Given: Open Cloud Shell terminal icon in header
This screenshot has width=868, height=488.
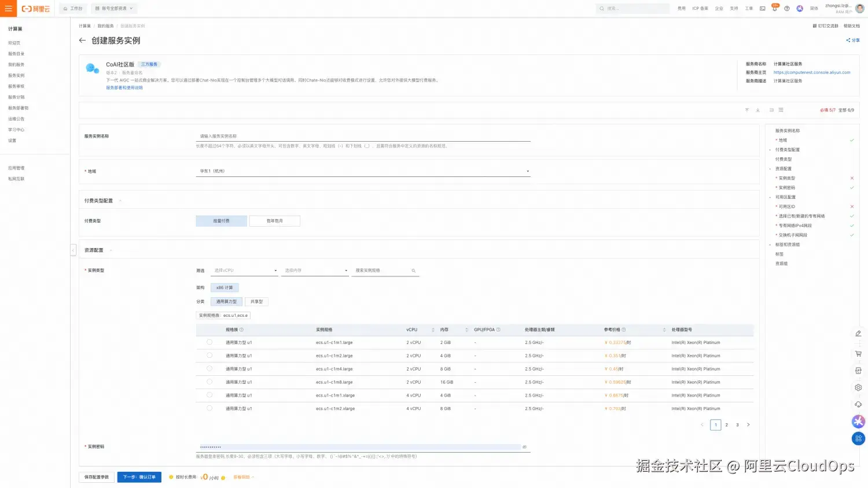Looking at the screenshot, I should pyautogui.click(x=762, y=9).
